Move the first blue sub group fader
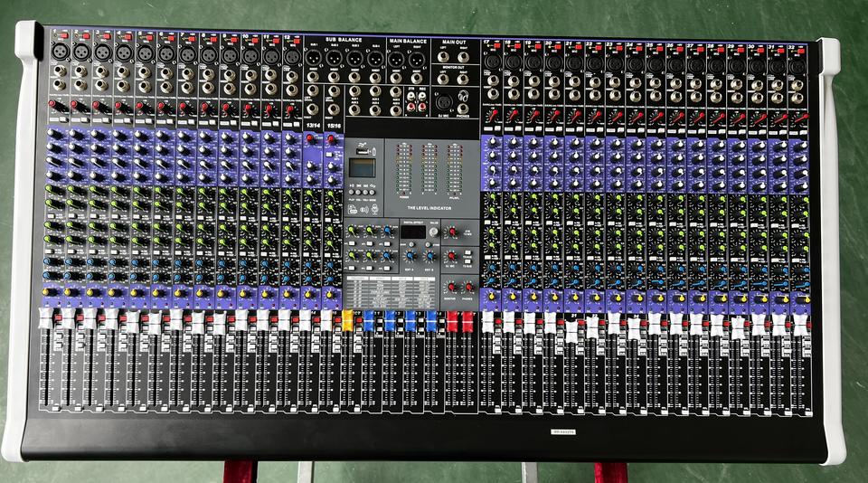 tap(369, 321)
